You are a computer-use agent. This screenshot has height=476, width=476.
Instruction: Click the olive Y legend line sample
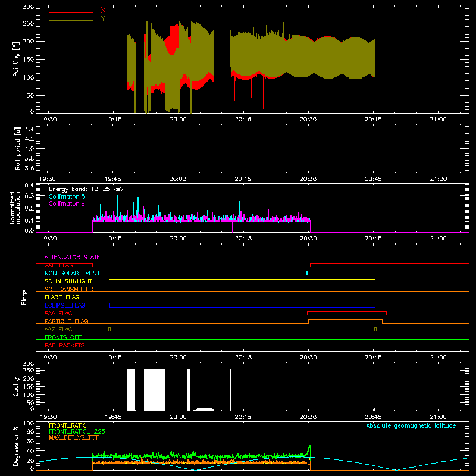71,21
